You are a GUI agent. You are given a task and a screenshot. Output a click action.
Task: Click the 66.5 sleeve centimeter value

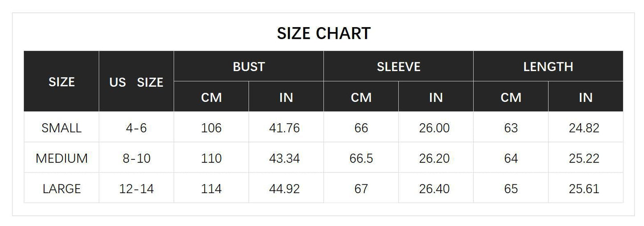[361, 158]
